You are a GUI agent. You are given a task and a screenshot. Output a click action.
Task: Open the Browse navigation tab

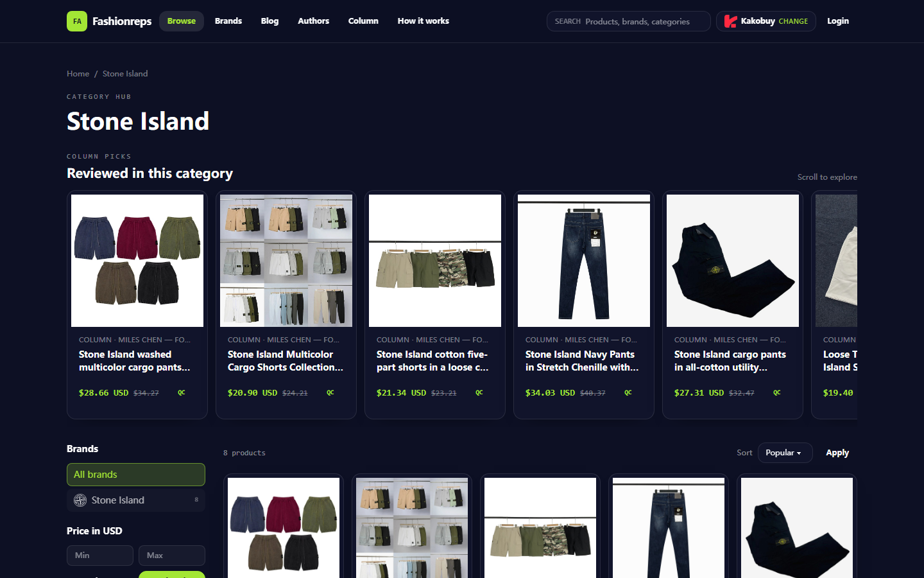(182, 21)
